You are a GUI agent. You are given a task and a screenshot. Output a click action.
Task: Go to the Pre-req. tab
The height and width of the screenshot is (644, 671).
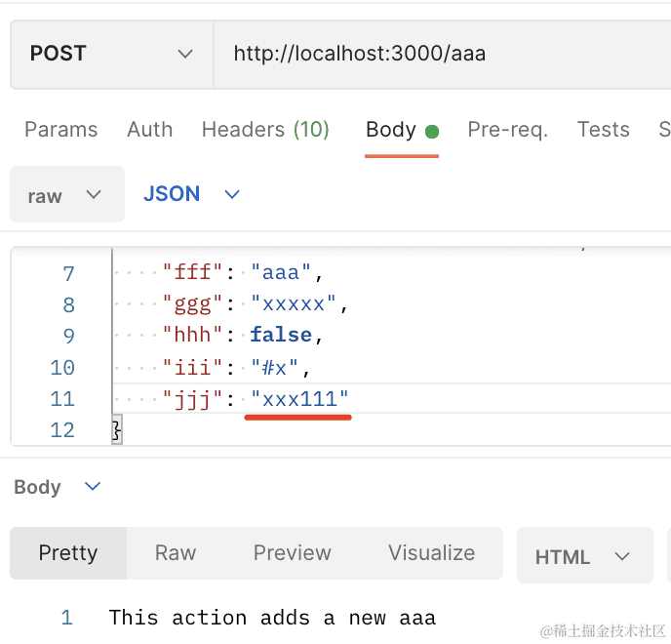click(507, 130)
